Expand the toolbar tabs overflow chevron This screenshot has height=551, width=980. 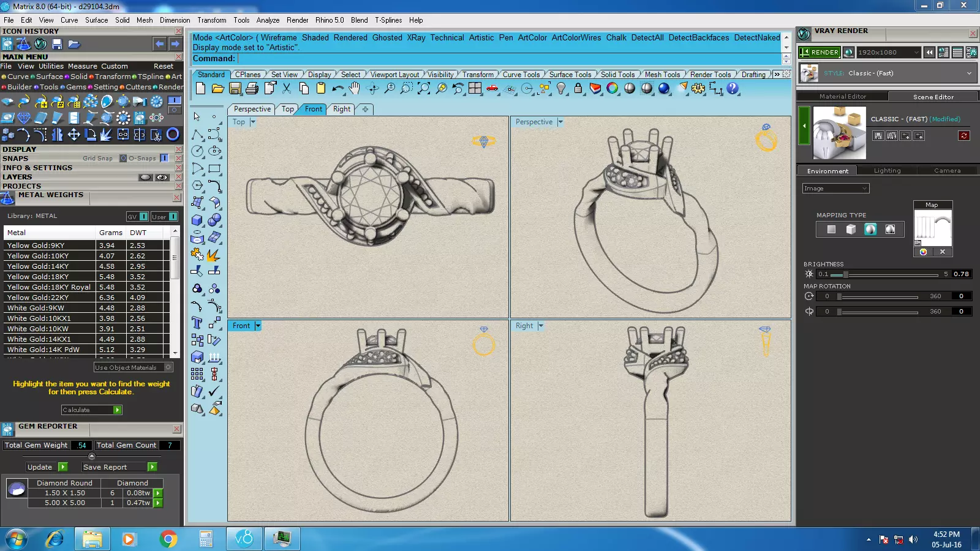pos(777,74)
